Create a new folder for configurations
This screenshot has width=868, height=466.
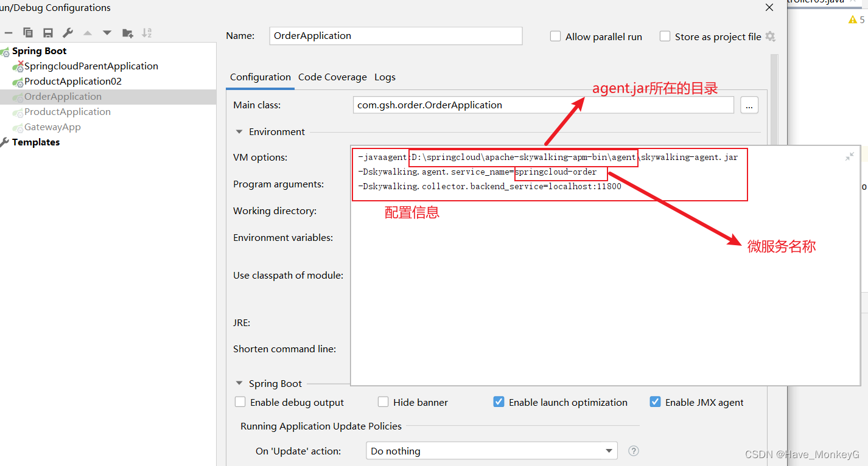click(x=127, y=33)
